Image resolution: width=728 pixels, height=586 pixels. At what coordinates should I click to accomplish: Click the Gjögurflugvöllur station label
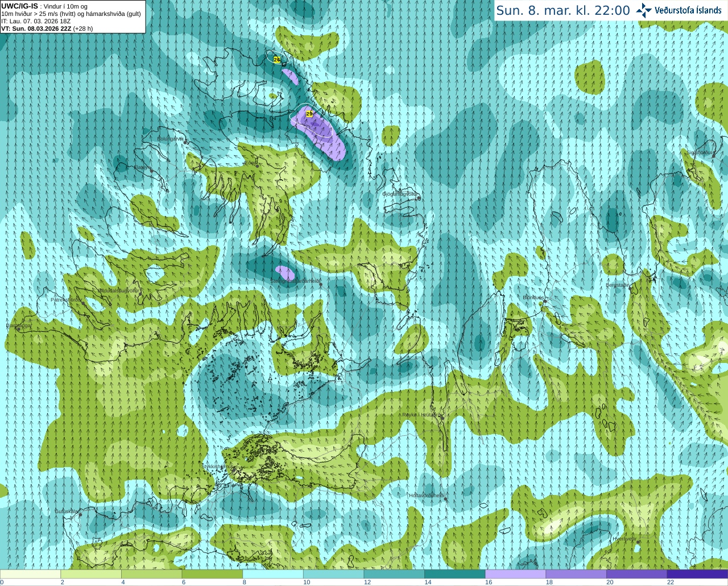click(x=399, y=194)
